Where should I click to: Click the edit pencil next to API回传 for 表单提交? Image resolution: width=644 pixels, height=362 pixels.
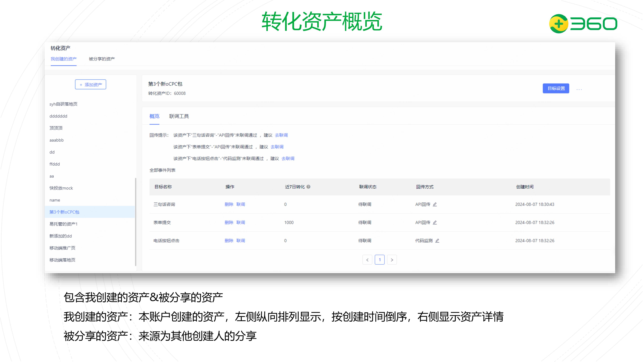point(435,222)
